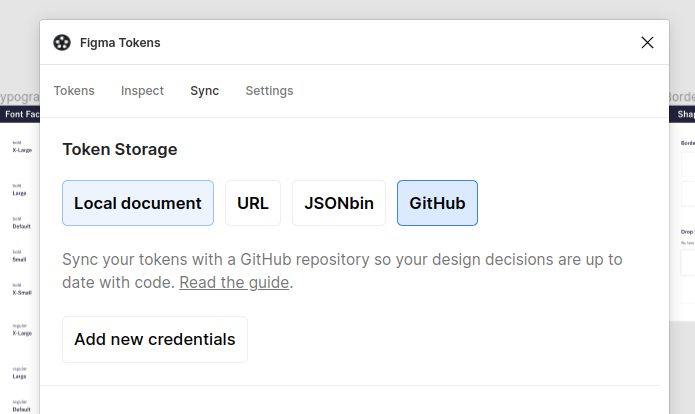Click the Figma Tokens plugin logo icon

coord(62,42)
